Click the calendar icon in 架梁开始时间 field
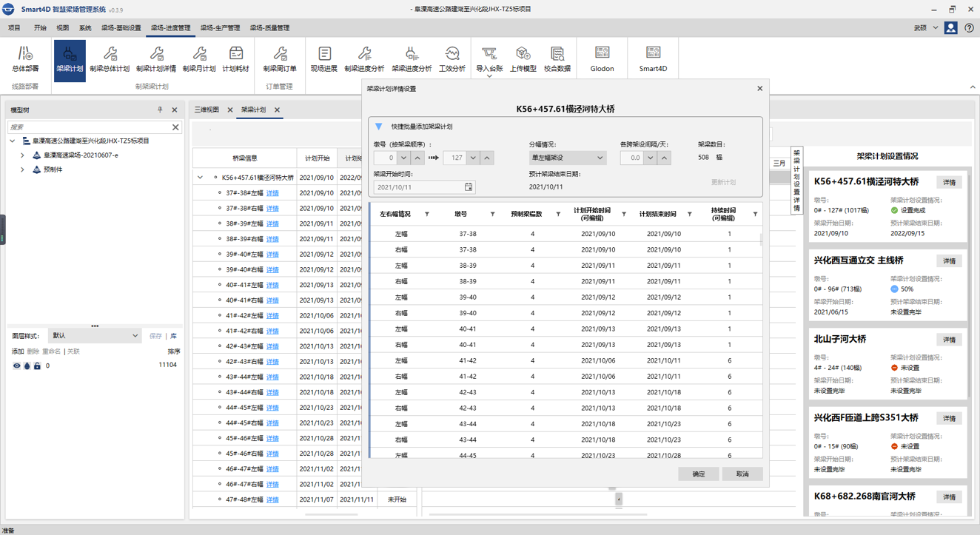 click(x=468, y=187)
